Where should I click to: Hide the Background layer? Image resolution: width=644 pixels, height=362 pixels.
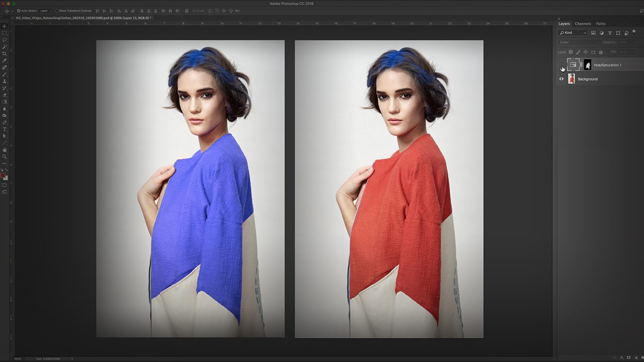pos(561,78)
